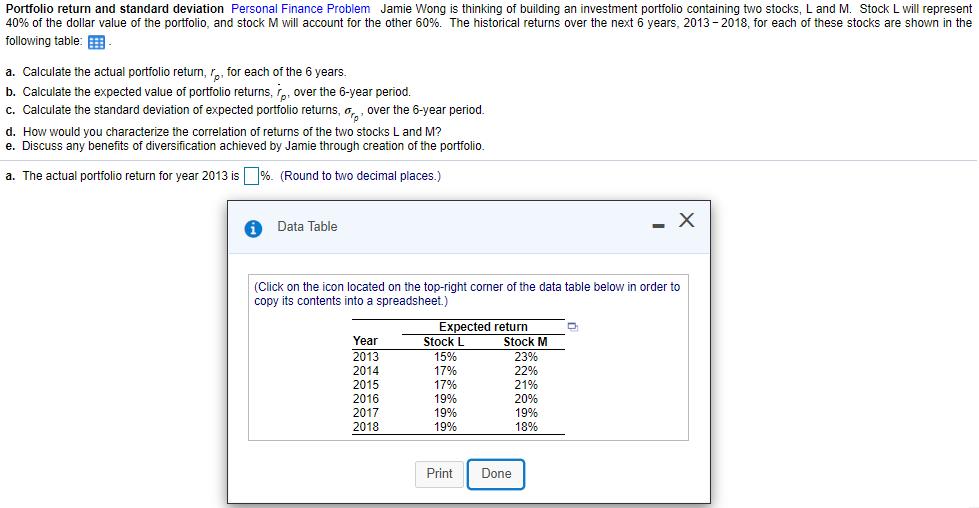Minimize the Data Table dialog
The width and height of the screenshot is (979, 508).
pyautogui.click(x=658, y=226)
